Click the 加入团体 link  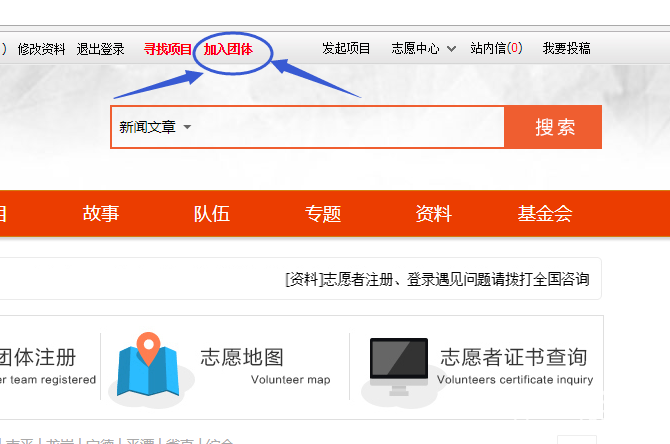pyautogui.click(x=228, y=48)
